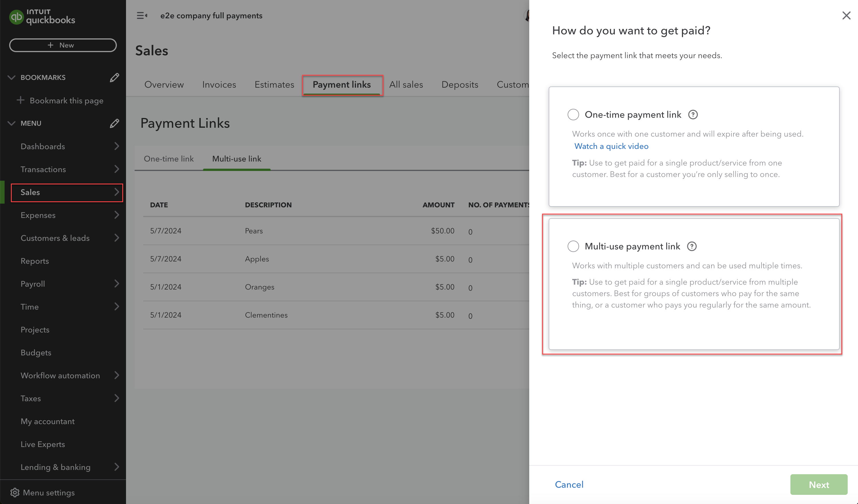Open Projects in the sidebar
Image resolution: width=858 pixels, height=504 pixels.
pos(35,330)
